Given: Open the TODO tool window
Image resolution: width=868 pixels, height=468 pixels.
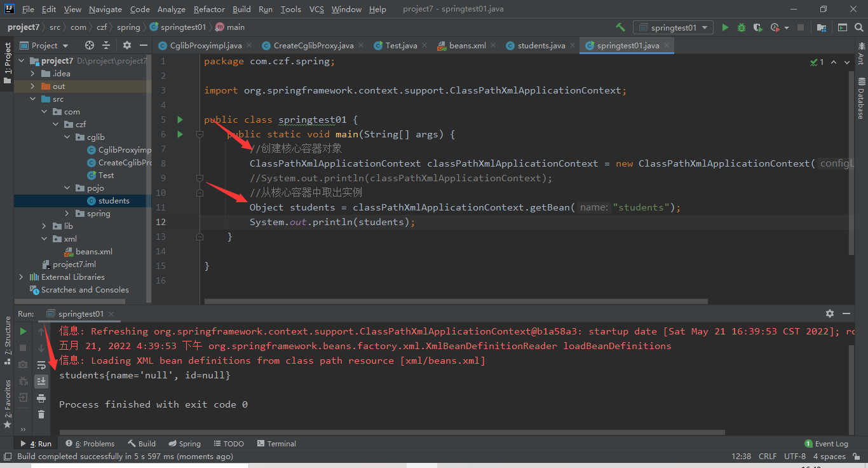Looking at the screenshot, I should [229, 444].
